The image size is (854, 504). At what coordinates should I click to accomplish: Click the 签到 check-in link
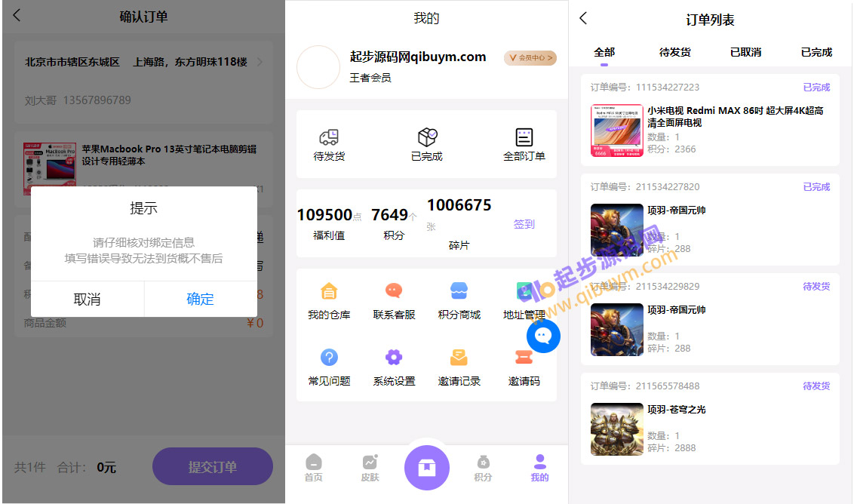[x=524, y=224]
